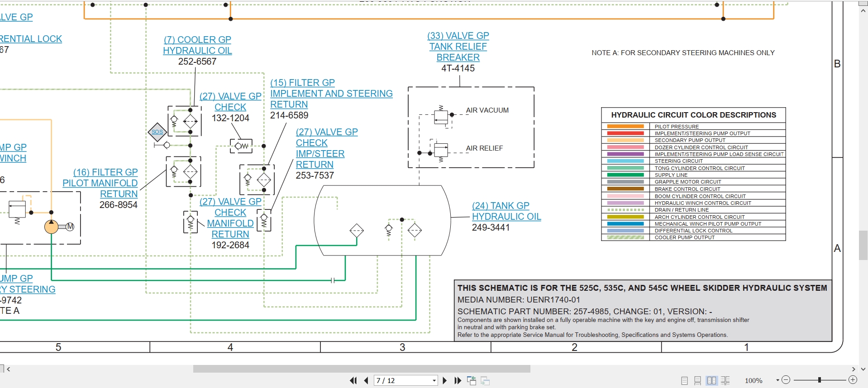Click the part number 252-6567
868x388 pixels.
tap(197, 62)
